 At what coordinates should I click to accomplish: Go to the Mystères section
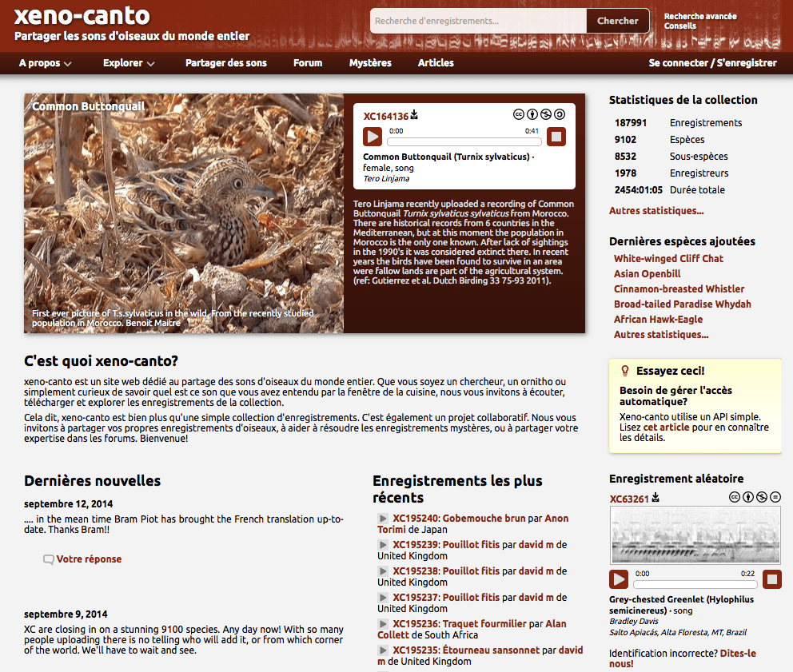point(370,63)
